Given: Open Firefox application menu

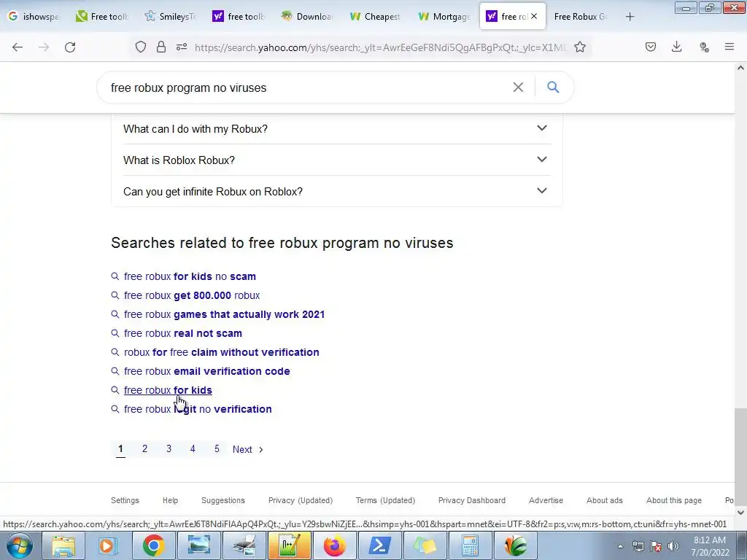Looking at the screenshot, I should [x=729, y=47].
